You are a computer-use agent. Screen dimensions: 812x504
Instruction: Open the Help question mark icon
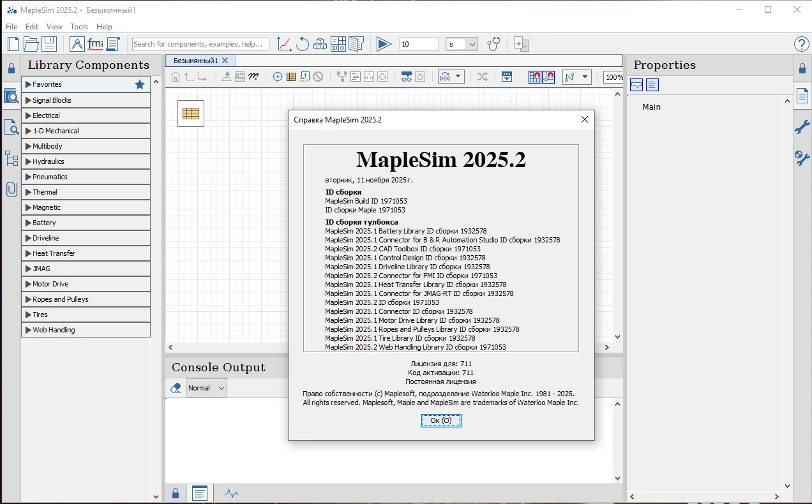pos(801,44)
